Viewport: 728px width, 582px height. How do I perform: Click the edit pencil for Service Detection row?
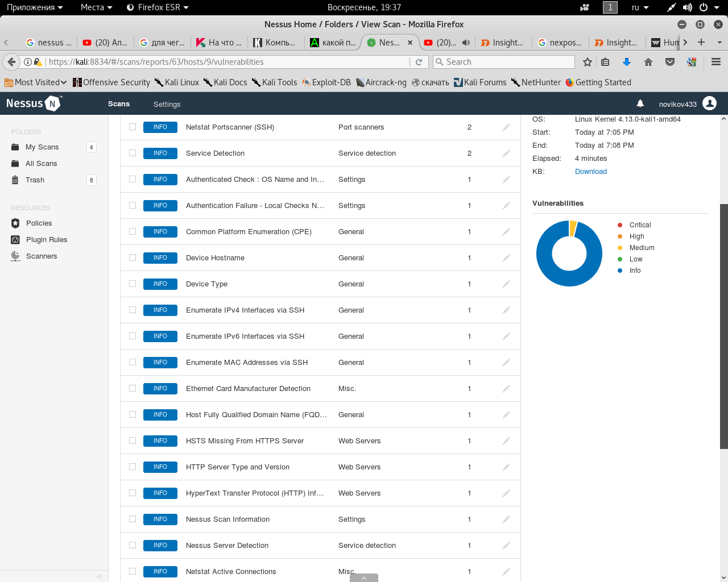click(x=506, y=153)
